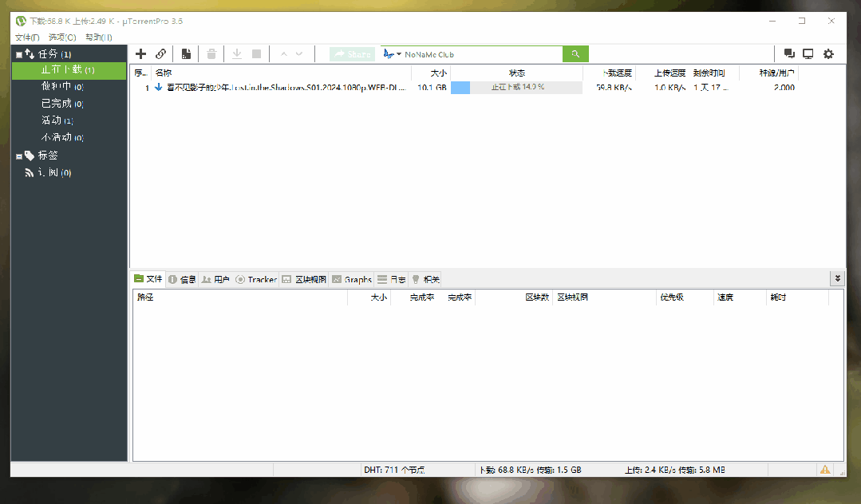Switch to the 文件 tab in the detail pane
This screenshot has width=861, height=504.
coord(148,279)
